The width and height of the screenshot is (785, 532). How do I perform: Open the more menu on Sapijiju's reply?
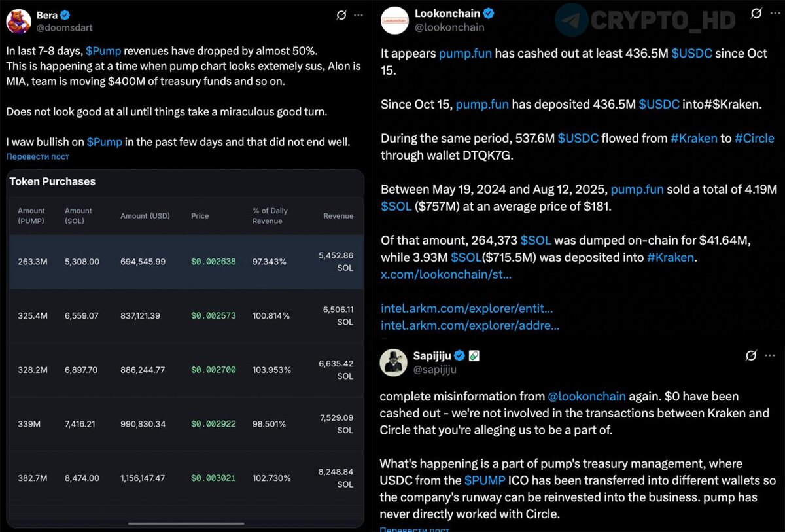(x=769, y=355)
